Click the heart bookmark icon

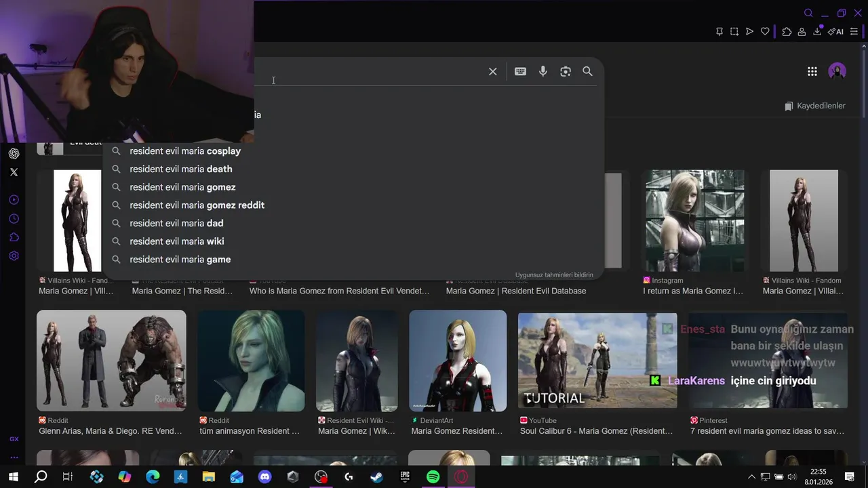coord(765,31)
